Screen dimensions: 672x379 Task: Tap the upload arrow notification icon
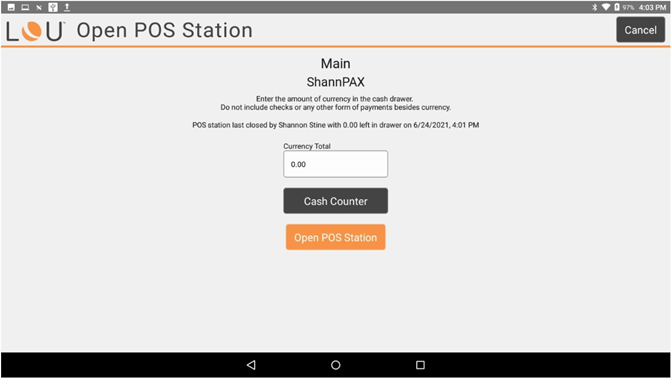(x=67, y=7)
